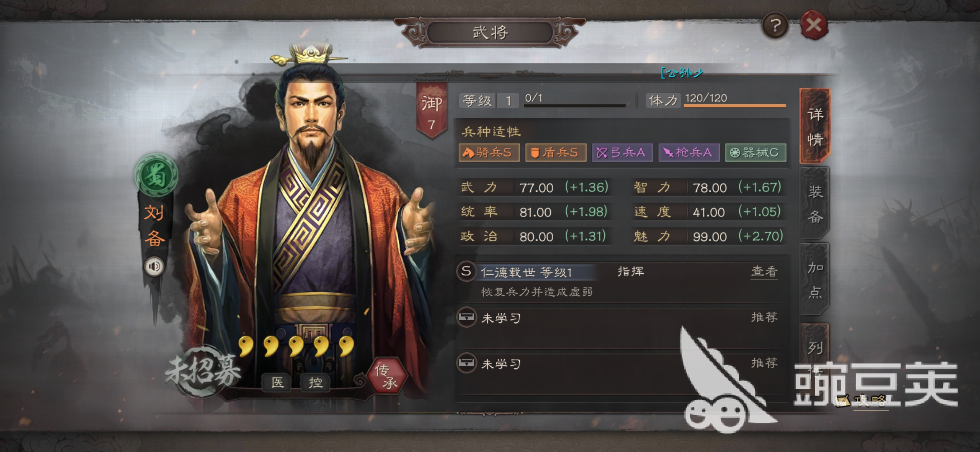Click the green 蜀 faction emblem
980x452 pixels.
[156, 175]
